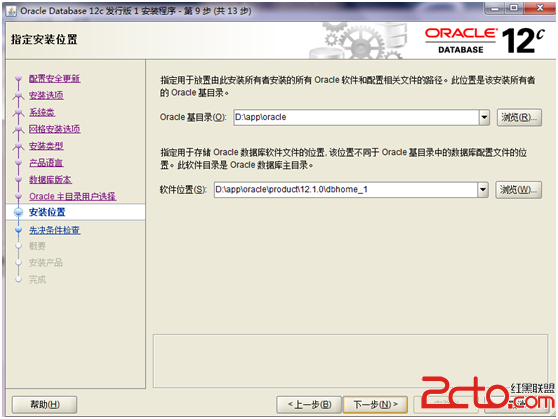Viewport: 558px width, 419px height.
Task: Minimize the installer window
Action: [x=495, y=8]
